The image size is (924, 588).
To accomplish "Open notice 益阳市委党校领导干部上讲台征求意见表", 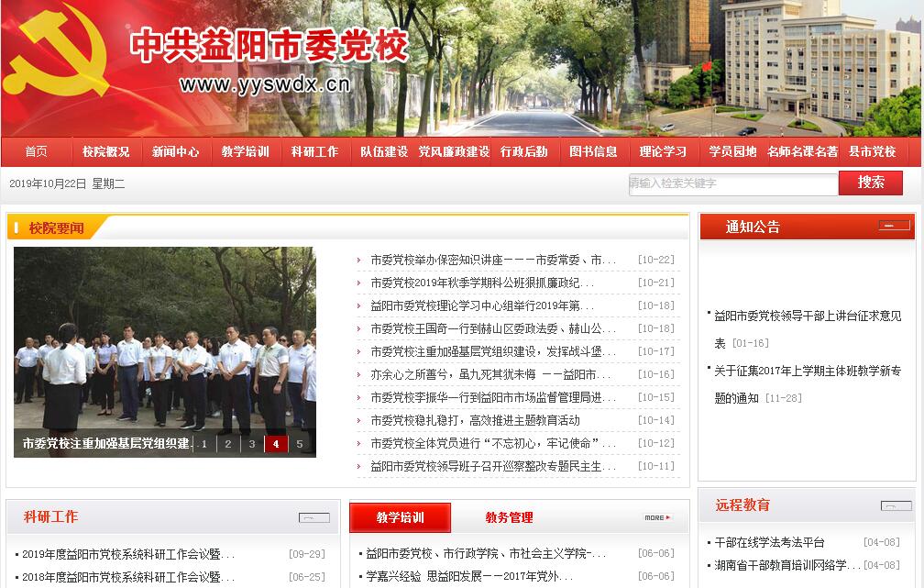I will tap(808, 329).
